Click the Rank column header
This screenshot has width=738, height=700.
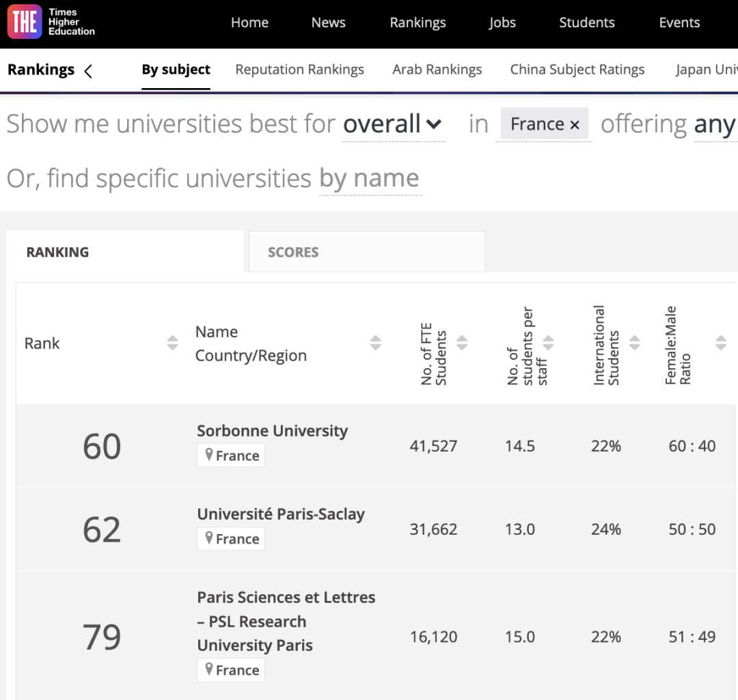(x=42, y=344)
